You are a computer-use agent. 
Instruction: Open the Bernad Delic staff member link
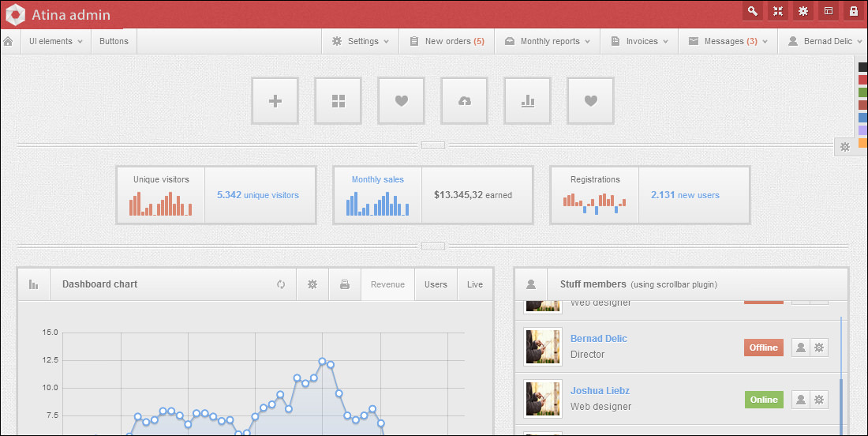click(x=599, y=339)
